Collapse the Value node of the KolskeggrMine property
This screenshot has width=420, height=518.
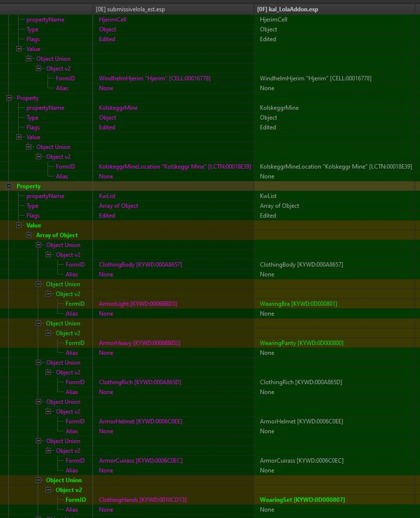(x=19, y=137)
